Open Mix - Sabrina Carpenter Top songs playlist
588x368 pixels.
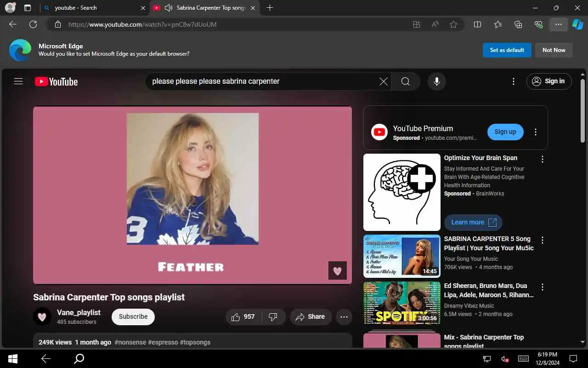[x=484, y=341]
